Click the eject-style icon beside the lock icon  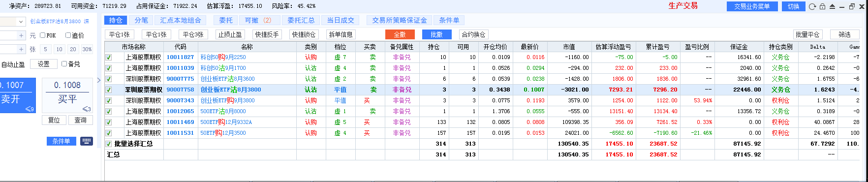pos(832,6)
